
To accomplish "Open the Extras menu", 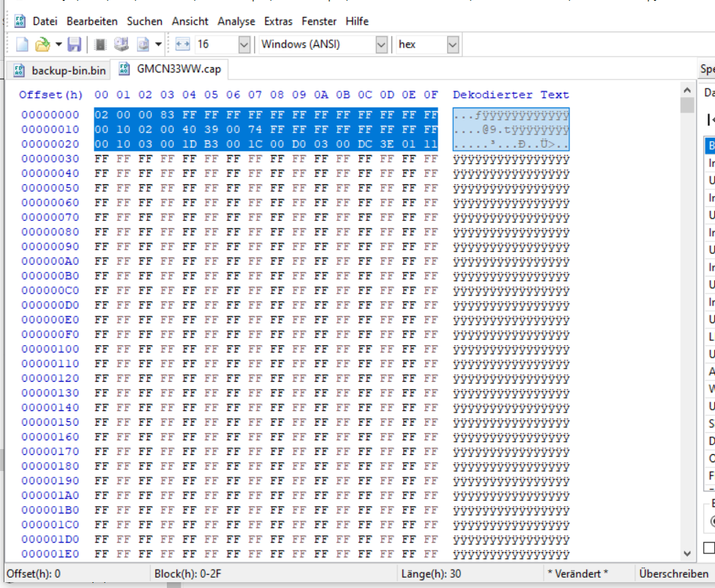I will 278,21.
